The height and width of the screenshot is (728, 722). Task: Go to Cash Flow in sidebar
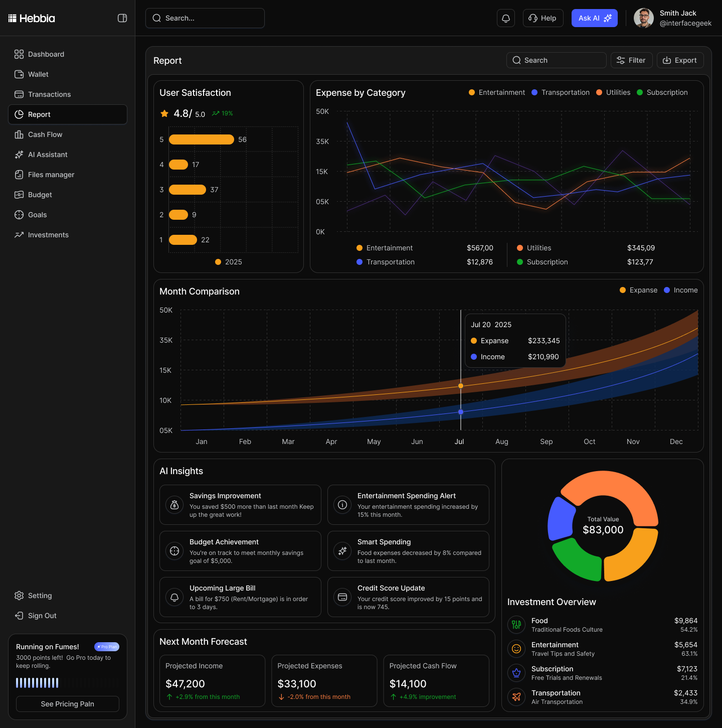click(x=45, y=134)
